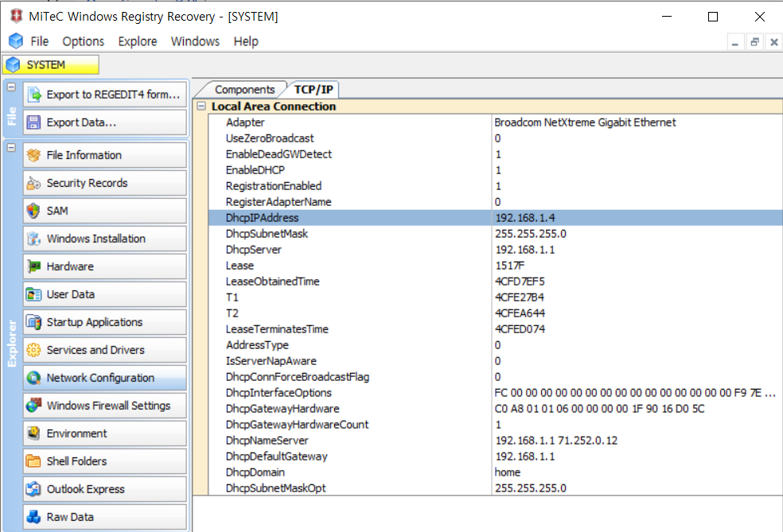
Task: Open the Options menu
Action: pyautogui.click(x=84, y=41)
